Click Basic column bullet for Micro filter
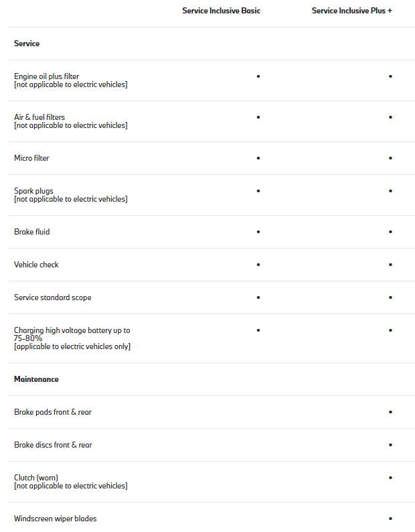 258,158
